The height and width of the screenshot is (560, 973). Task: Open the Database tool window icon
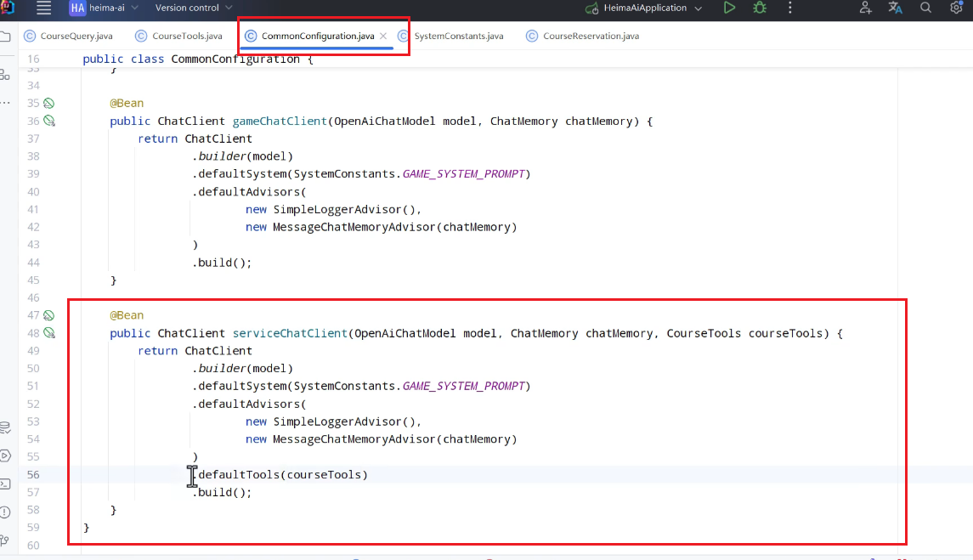coord(6,427)
